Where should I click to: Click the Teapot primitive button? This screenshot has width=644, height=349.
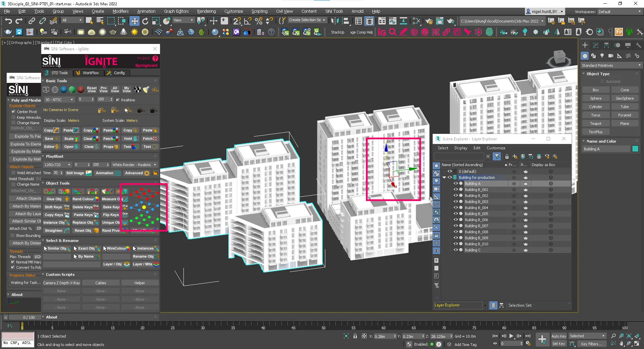596,123
